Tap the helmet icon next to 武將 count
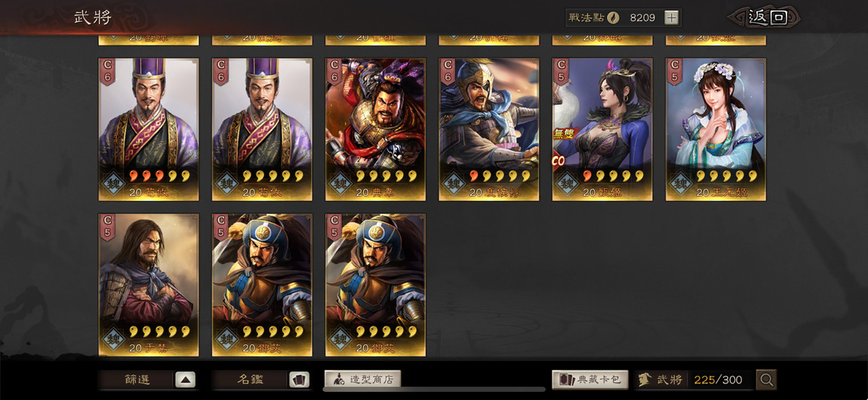 pyautogui.click(x=645, y=380)
